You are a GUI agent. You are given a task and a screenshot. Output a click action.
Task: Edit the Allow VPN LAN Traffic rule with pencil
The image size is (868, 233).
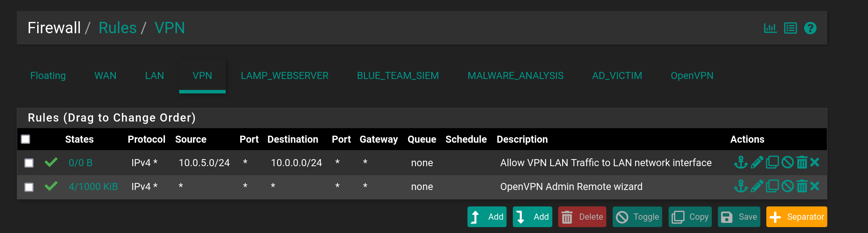pyautogui.click(x=757, y=162)
